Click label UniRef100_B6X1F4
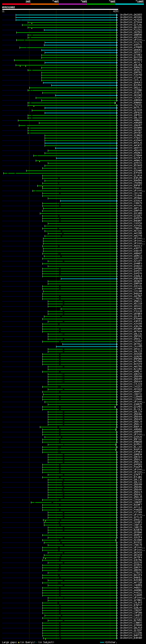 tap(131, 575)
